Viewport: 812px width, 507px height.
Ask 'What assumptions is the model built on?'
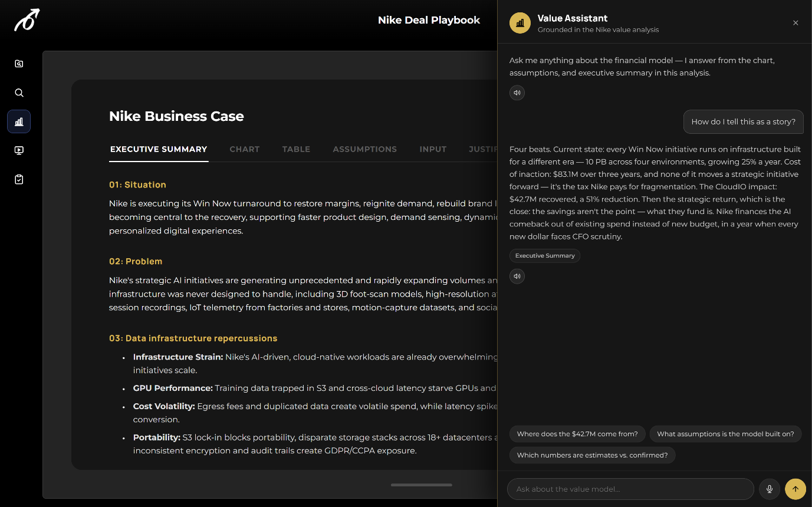[725, 434]
